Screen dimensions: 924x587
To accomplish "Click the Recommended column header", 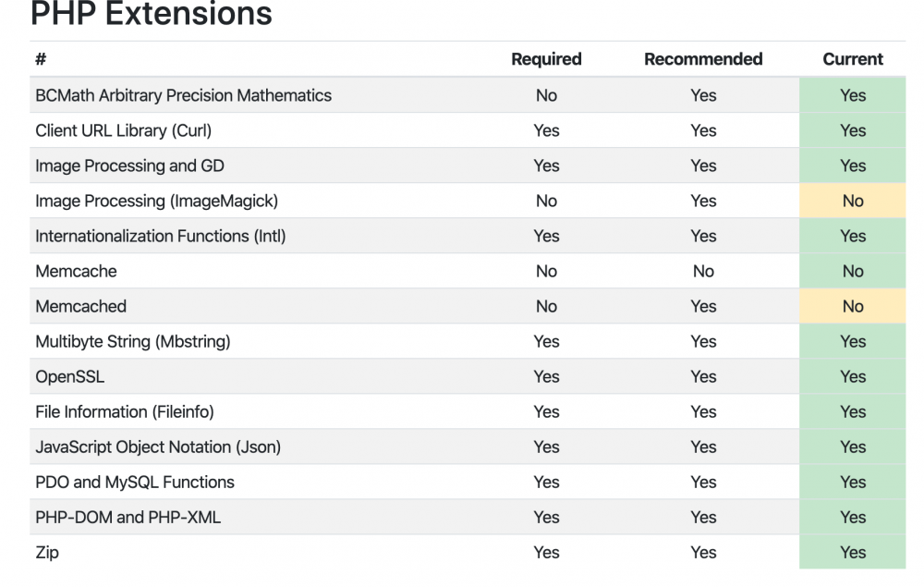I will pyautogui.click(x=703, y=59).
